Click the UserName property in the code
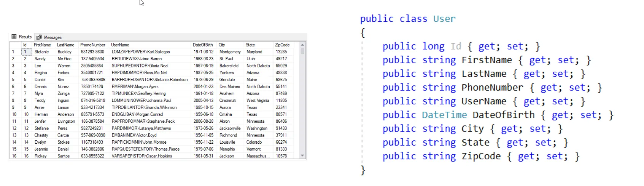This screenshot has height=186, width=644. click(x=484, y=101)
